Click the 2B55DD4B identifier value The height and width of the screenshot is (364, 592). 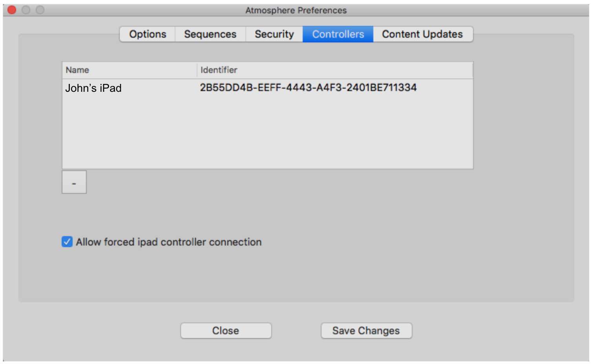click(x=308, y=88)
